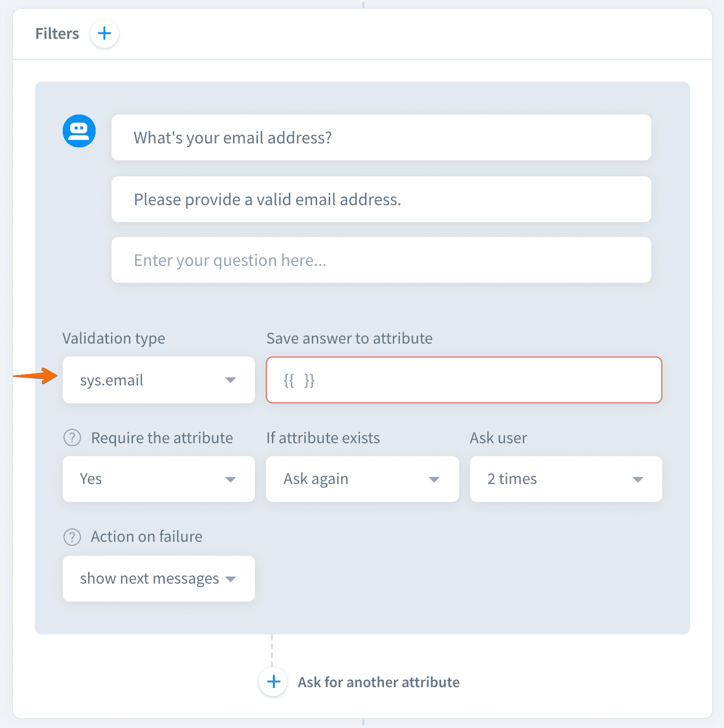Click the Ask for another attribute link
Image resolution: width=724 pixels, height=728 pixels.
click(378, 682)
